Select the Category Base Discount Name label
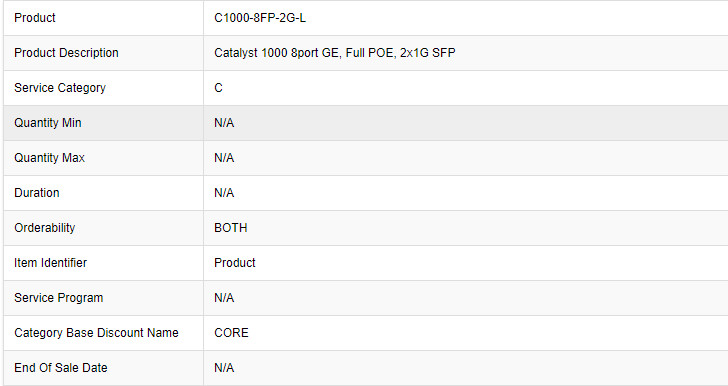This screenshot has height=386, width=728. point(97,333)
